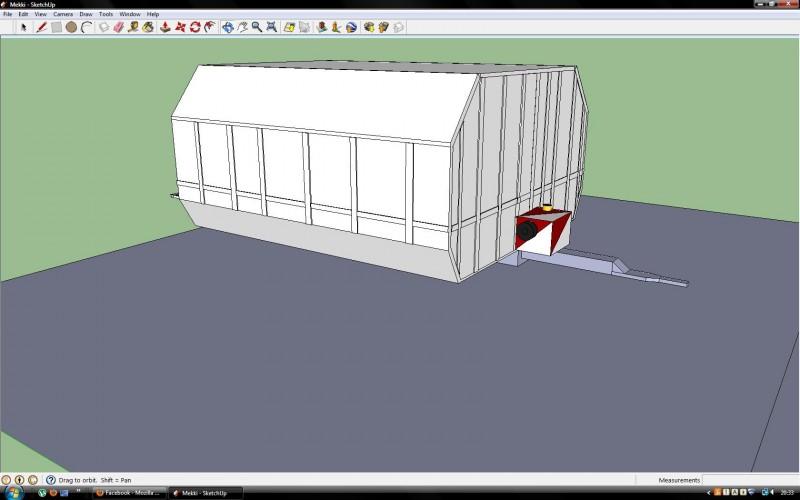The image size is (800, 500).
Task: Click the Toggle Terrain icon
Action: 305,27
